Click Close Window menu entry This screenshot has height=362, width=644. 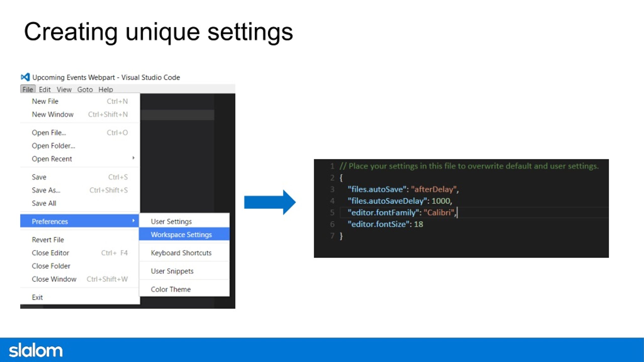coord(80,279)
